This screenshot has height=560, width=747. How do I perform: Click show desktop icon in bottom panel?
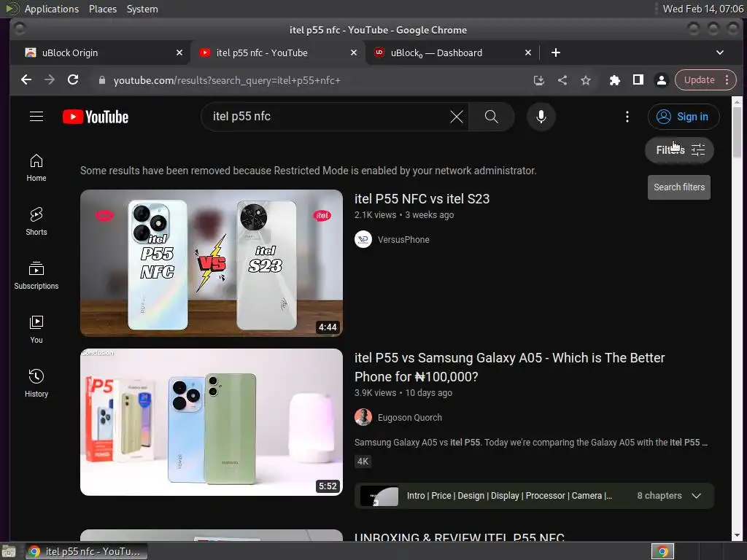pos(9,551)
